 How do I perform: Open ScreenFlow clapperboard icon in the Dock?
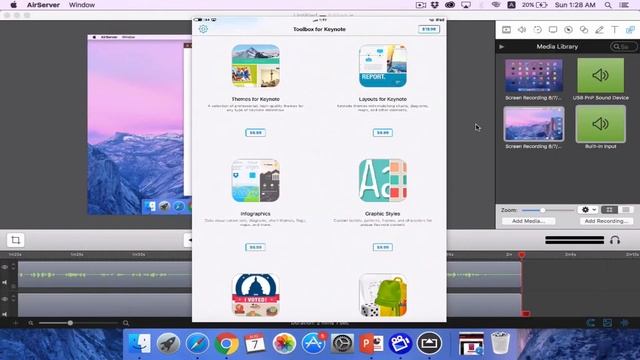click(x=400, y=343)
